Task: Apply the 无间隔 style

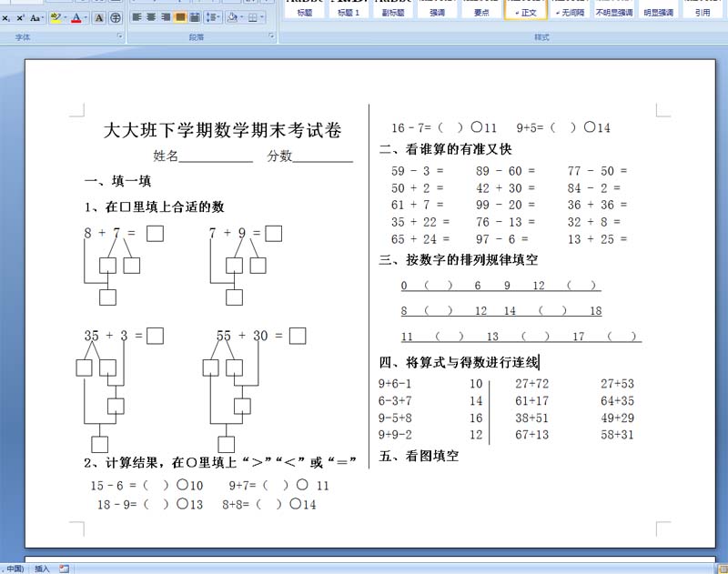Action: tap(570, 9)
